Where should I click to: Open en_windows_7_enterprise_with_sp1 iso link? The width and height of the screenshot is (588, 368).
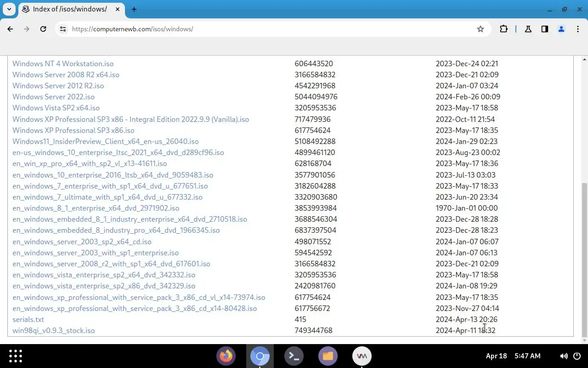point(110,186)
